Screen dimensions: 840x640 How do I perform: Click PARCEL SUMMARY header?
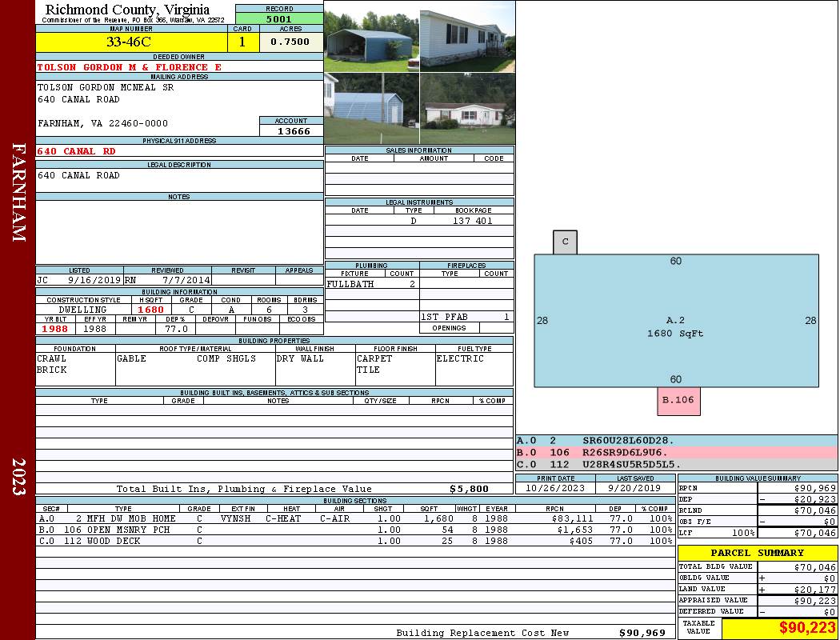tap(758, 553)
